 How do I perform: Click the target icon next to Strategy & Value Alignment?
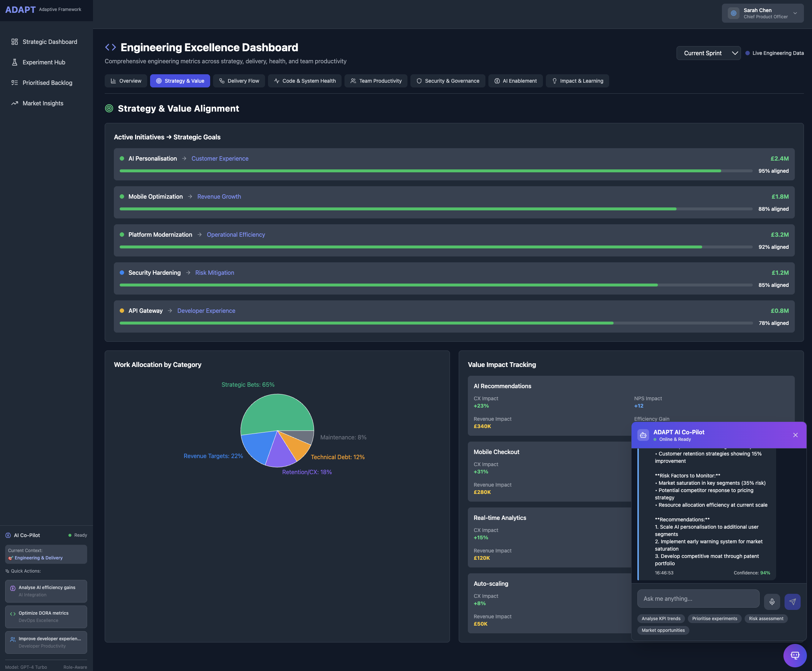[x=109, y=109]
